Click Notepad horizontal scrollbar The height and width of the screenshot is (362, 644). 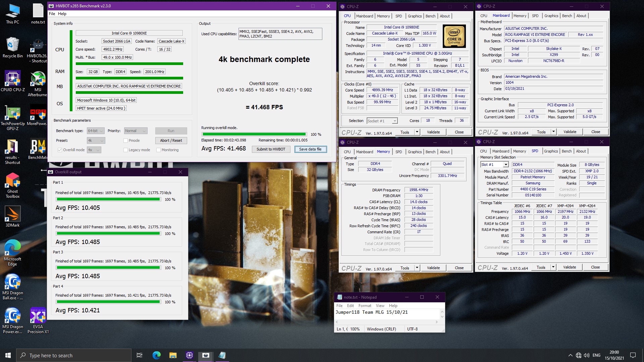coord(387,322)
